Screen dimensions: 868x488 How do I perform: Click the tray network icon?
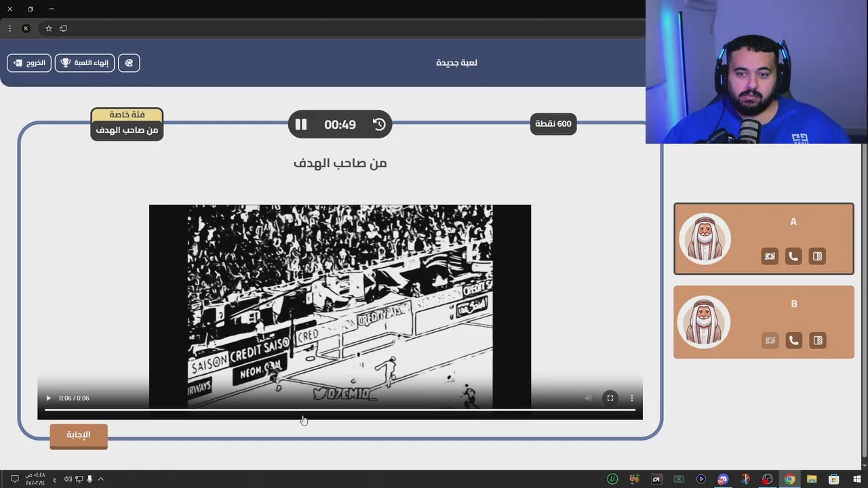(79, 479)
